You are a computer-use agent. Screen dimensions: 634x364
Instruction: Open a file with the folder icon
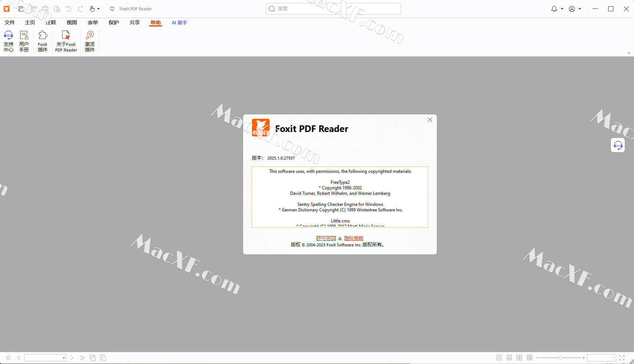click(x=21, y=9)
